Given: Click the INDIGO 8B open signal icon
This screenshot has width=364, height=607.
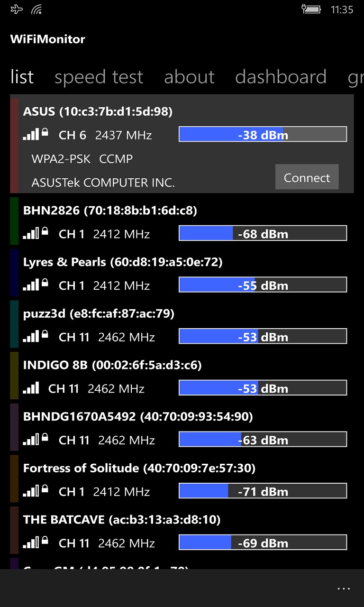Looking at the screenshot, I should pyautogui.click(x=31, y=388).
